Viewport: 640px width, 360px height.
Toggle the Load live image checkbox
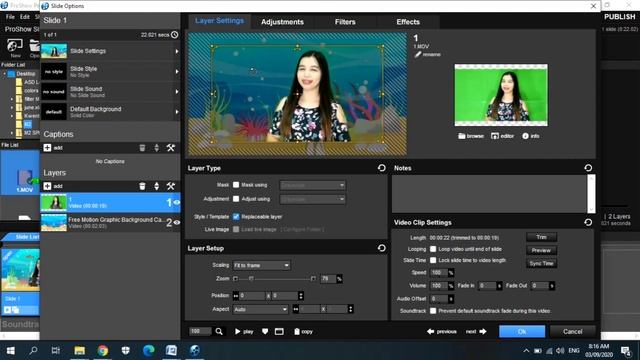(236, 229)
